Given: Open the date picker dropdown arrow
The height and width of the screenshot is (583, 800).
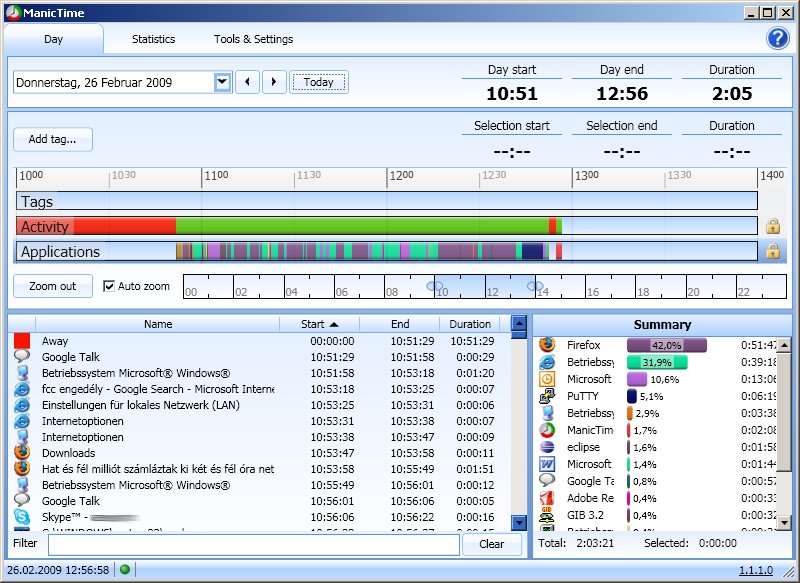Looking at the screenshot, I should coord(223,82).
